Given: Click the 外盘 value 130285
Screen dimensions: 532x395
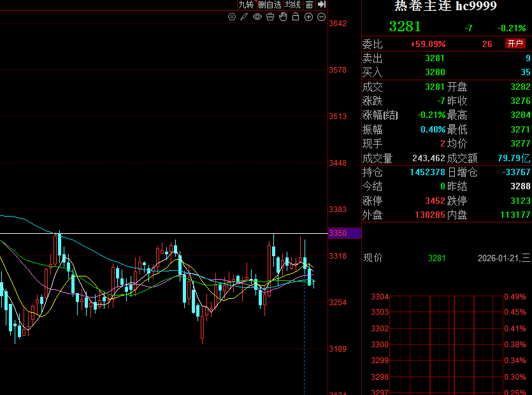Looking at the screenshot, I should (430, 215).
